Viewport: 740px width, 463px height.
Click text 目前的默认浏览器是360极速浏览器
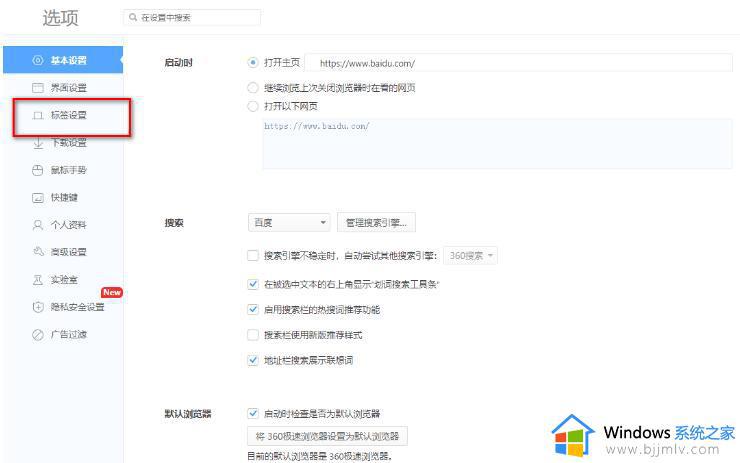click(320, 456)
